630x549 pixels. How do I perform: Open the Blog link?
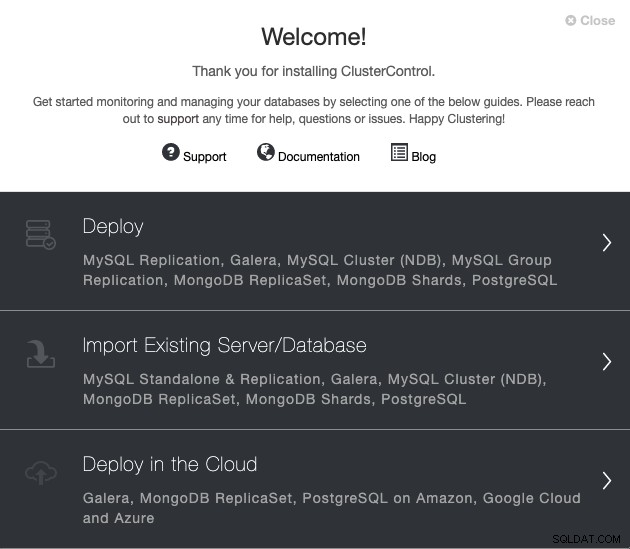pos(423,156)
